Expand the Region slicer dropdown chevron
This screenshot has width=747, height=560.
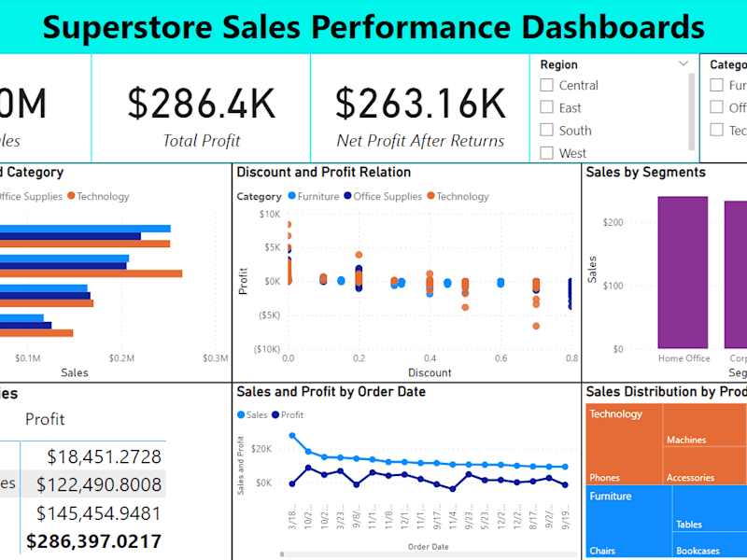point(684,63)
